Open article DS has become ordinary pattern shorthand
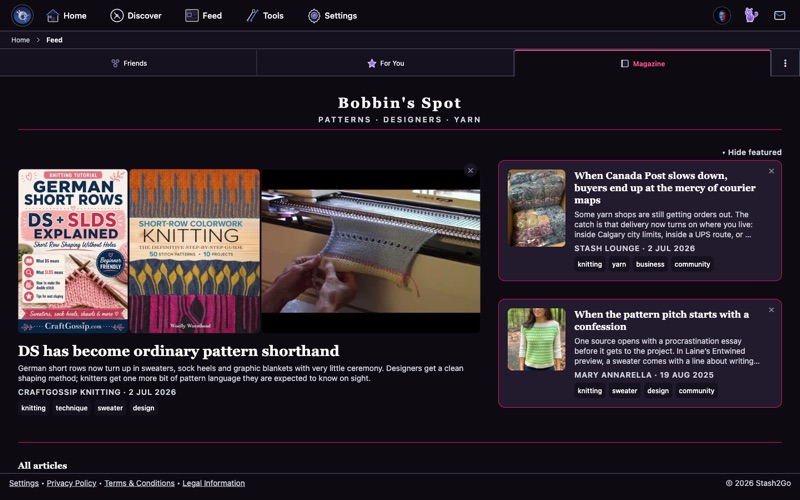 pyautogui.click(x=179, y=351)
